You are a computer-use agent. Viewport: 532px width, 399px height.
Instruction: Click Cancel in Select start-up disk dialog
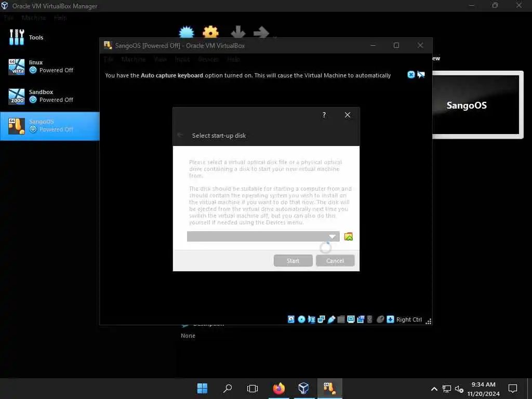point(335,261)
